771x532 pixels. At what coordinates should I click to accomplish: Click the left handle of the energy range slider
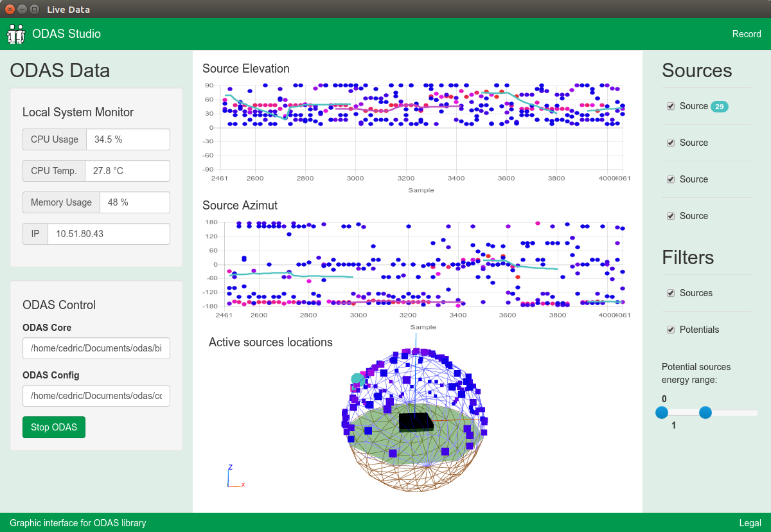coord(662,413)
